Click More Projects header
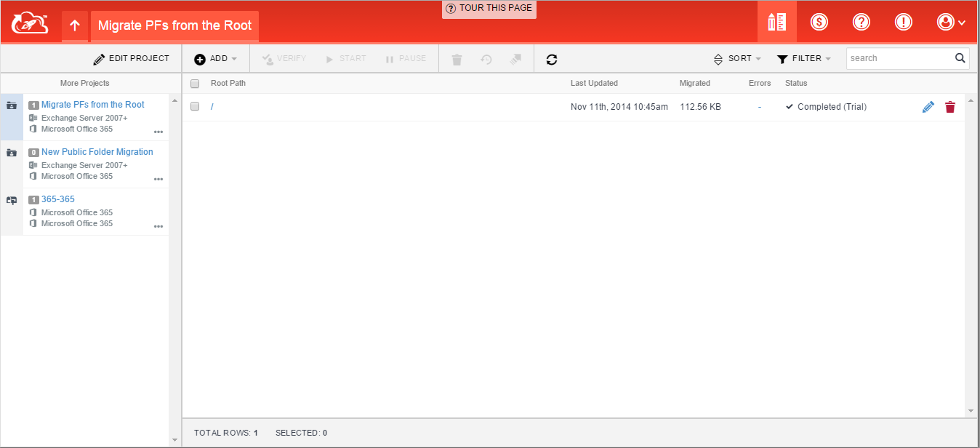The image size is (980, 448). (x=85, y=83)
